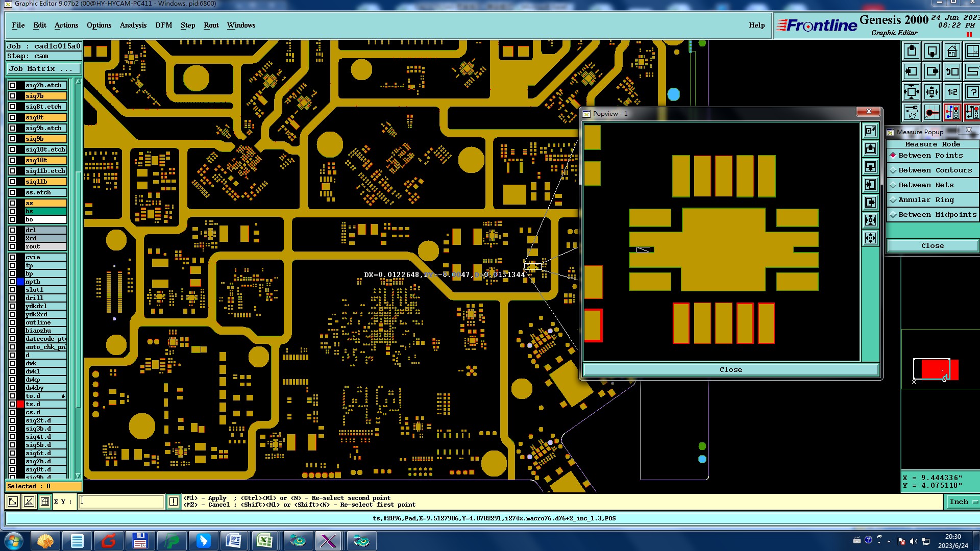Screen dimensions: 980x551
Task: Click the red color swatch beside ts.d
Action: click(x=20, y=404)
